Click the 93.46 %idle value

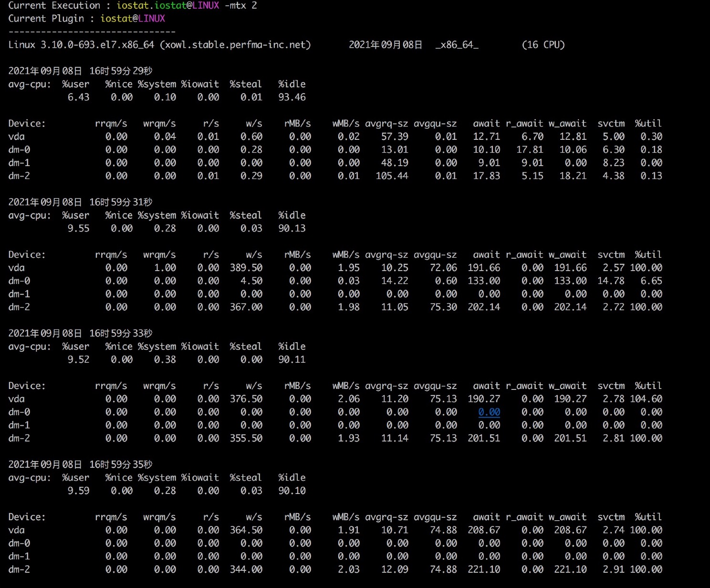point(292,97)
